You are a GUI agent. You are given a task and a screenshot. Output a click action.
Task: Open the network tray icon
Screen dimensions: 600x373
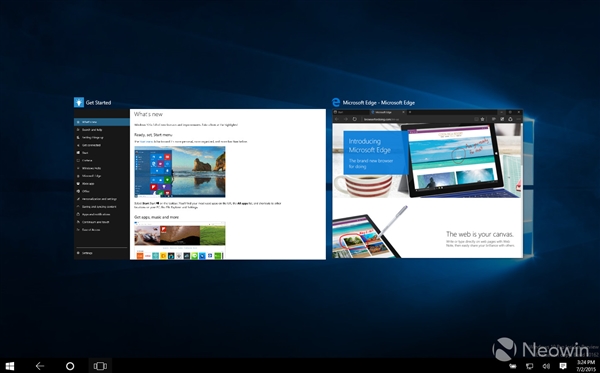tap(529, 366)
